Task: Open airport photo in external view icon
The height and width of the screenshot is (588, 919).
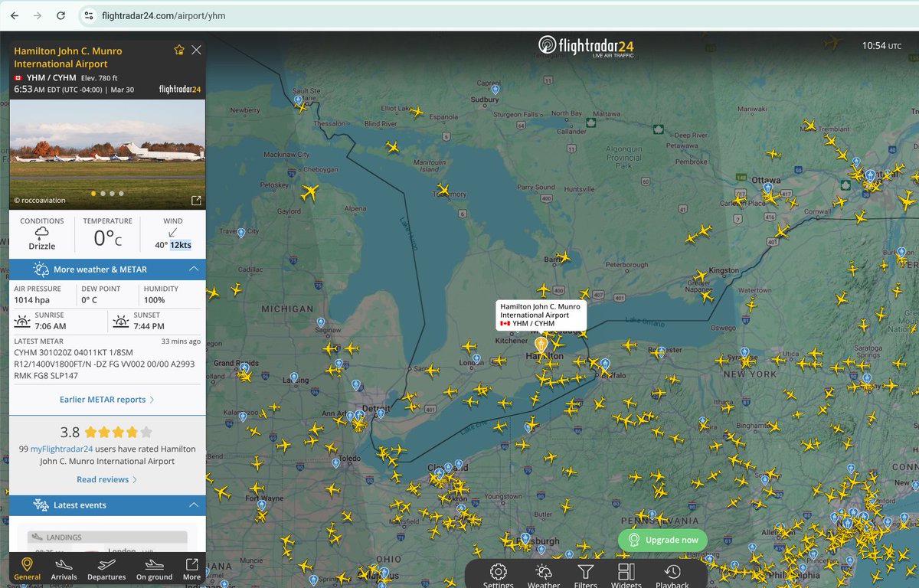Action: coord(196,201)
